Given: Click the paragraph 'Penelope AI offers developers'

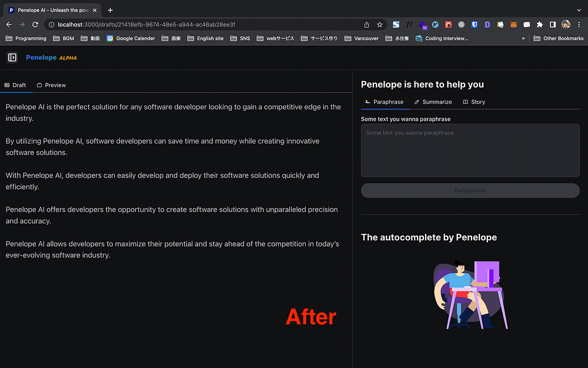Looking at the screenshot, I should (x=172, y=215).
